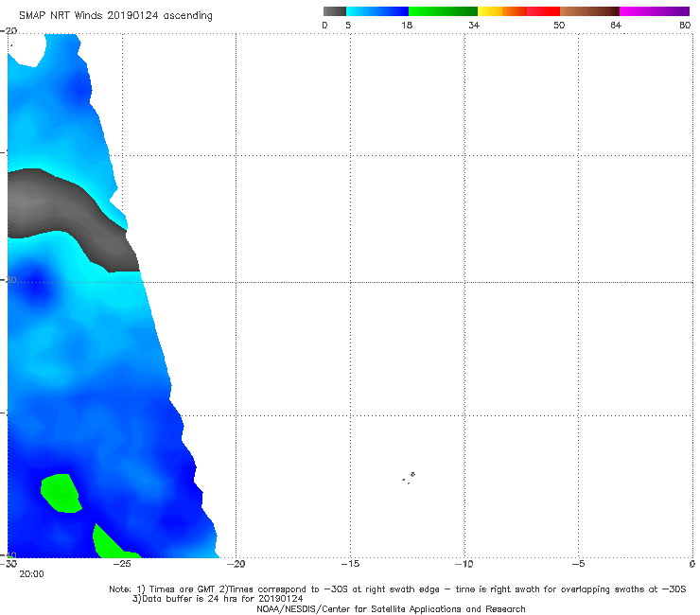Click the blue 5-18 colorbar segment
This screenshot has width=700, height=615.
(x=377, y=11)
